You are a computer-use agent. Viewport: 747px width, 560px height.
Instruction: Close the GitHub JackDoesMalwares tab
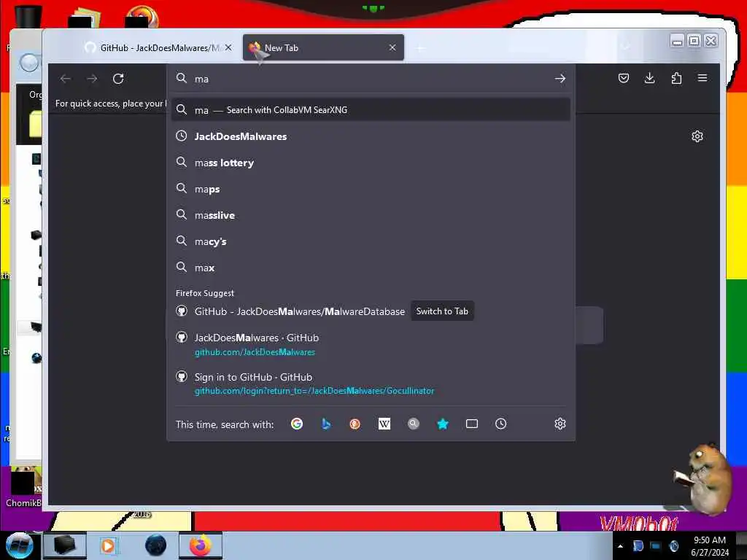tap(228, 47)
